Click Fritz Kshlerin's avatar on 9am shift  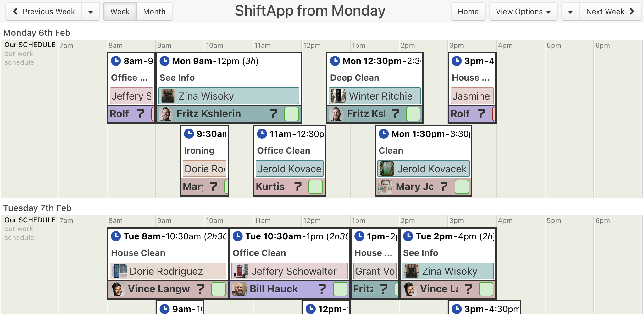tap(166, 114)
